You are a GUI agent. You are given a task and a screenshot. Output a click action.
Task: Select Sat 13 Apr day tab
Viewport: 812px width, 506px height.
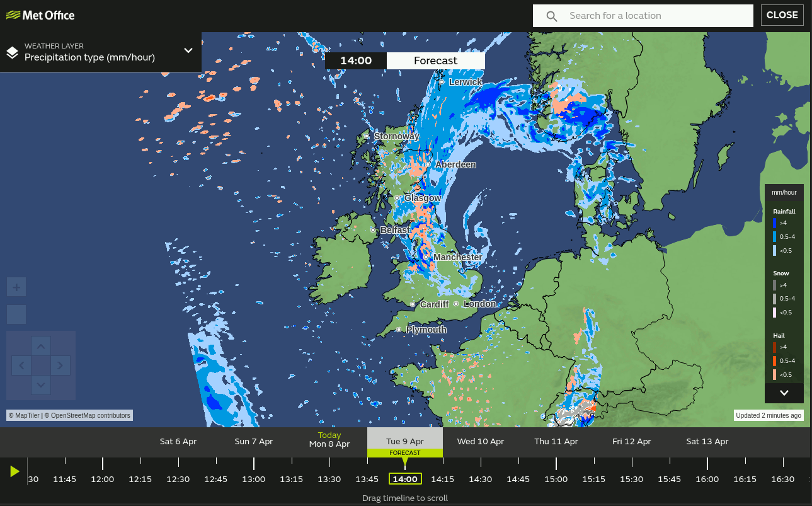(707, 442)
